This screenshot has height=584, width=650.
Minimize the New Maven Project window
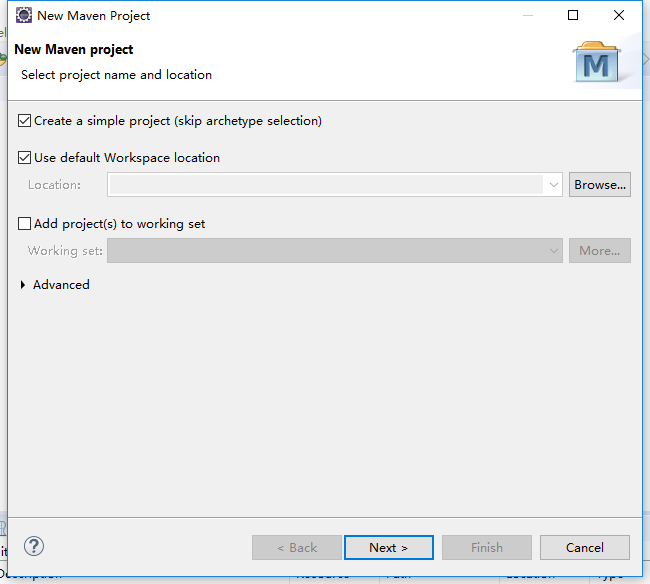pos(528,15)
